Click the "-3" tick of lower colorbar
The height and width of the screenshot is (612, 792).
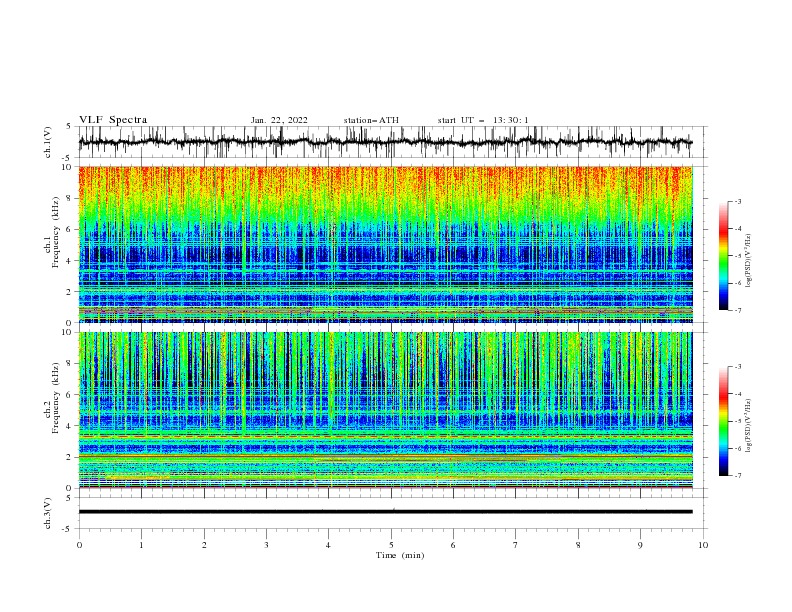pos(737,367)
